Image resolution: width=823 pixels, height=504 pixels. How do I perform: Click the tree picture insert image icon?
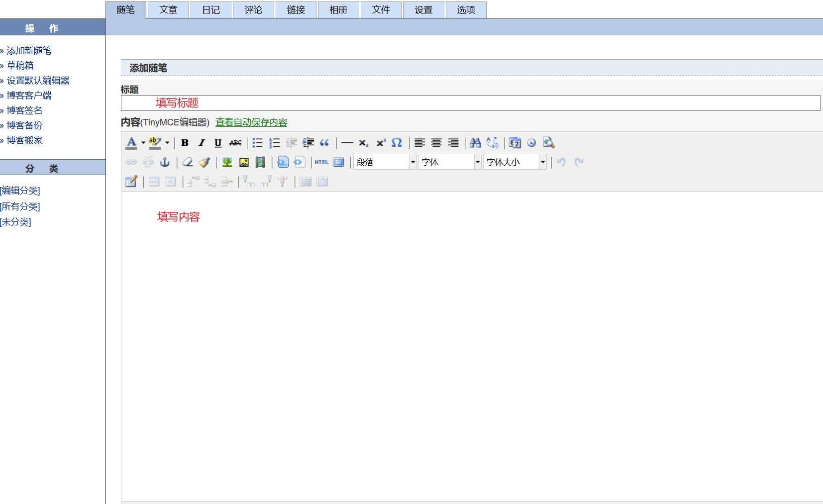click(227, 162)
